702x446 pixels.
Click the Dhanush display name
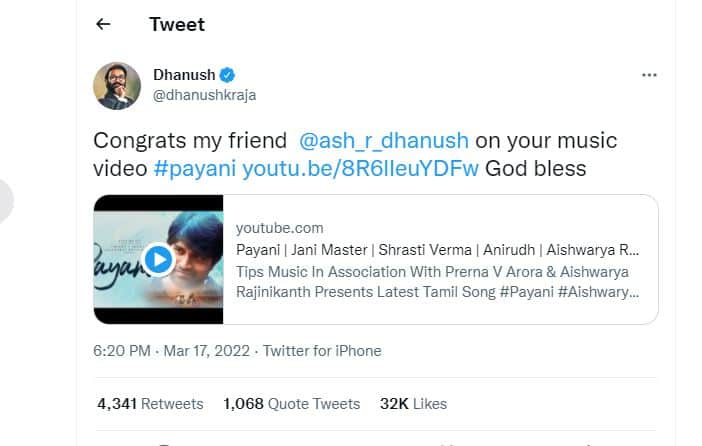[x=183, y=75]
